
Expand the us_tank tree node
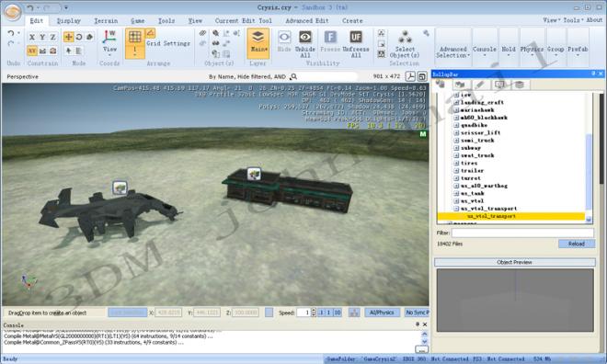(x=456, y=193)
